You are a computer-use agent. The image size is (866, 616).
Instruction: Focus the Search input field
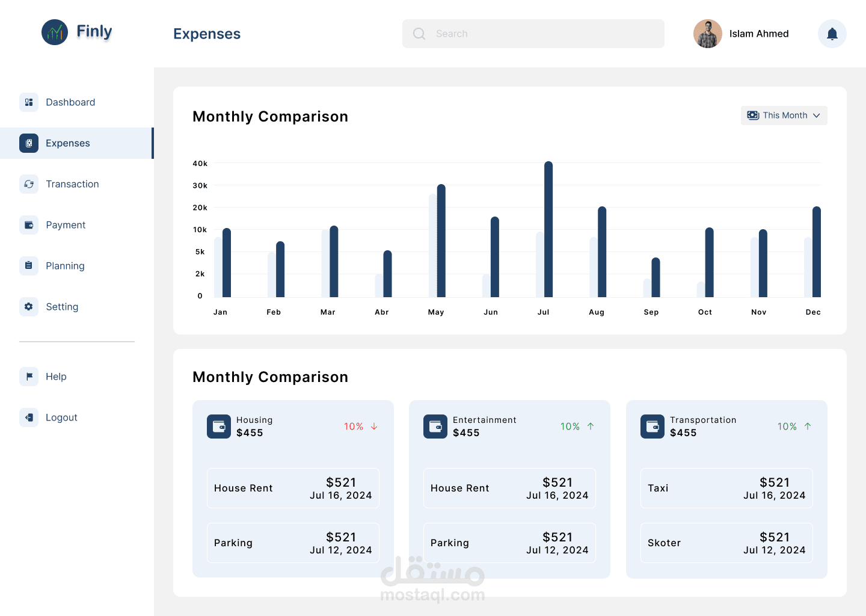(533, 34)
